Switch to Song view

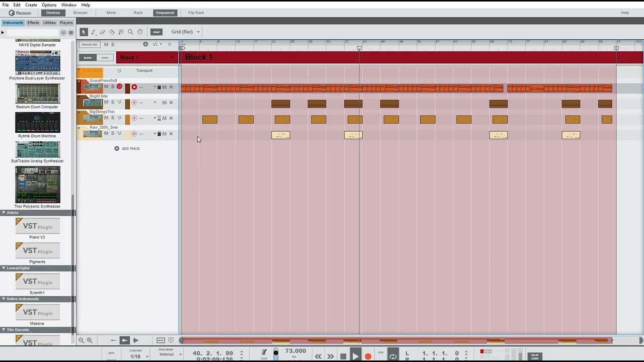tap(105, 57)
